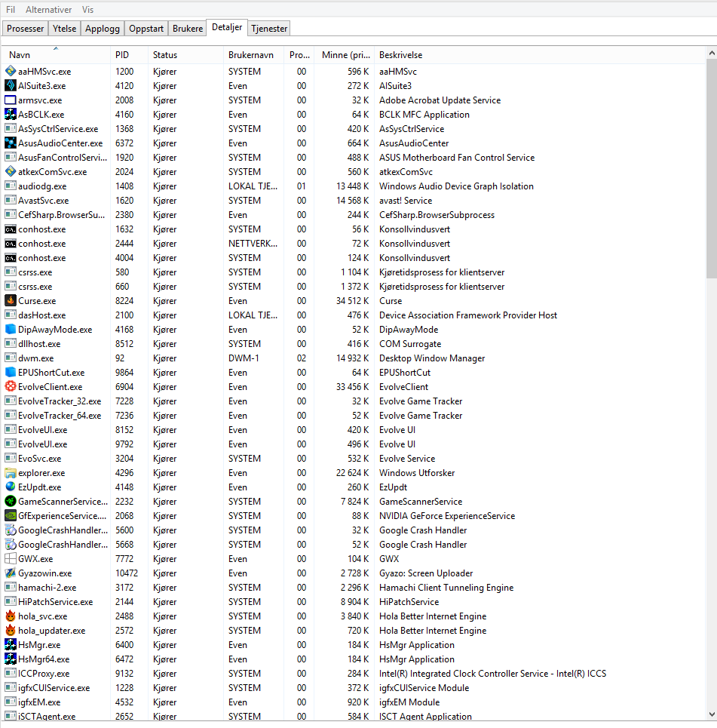Select the dwm.exe process name
This screenshot has height=728, width=717.
pyautogui.click(x=35, y=358)
